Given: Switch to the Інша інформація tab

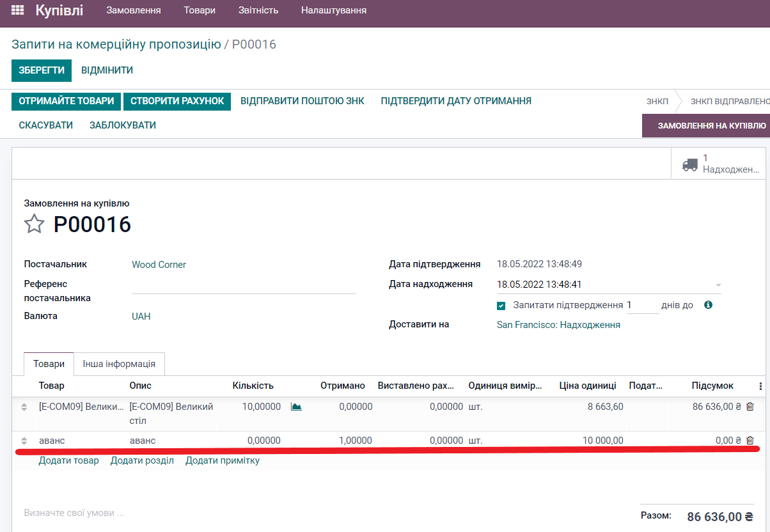Looking at the screenshot, I should [120, 363].
